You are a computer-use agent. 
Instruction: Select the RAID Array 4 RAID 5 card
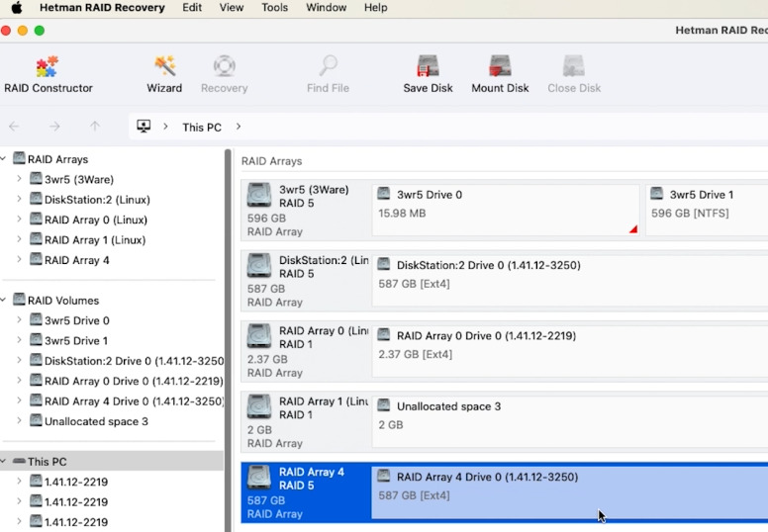(305, 492)
